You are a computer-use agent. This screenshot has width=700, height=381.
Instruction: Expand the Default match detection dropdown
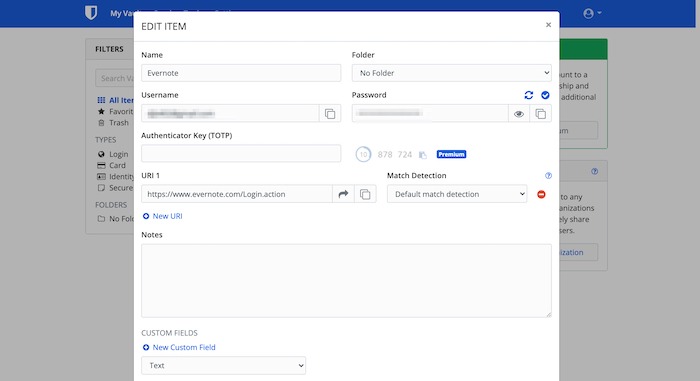pos(457,194)
